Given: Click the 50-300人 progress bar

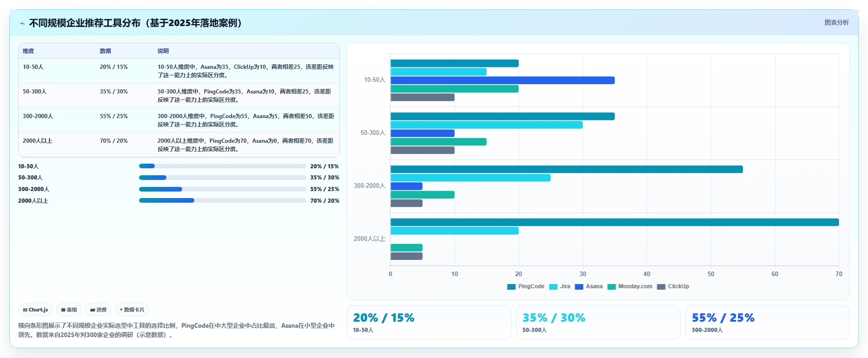Looking at the screenshot, I should pos(222,178).
